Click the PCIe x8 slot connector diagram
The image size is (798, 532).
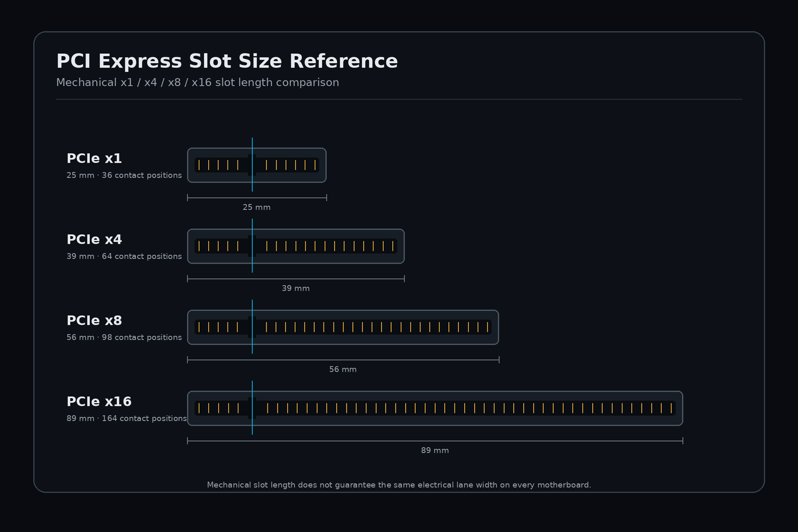tap(343, 327)
